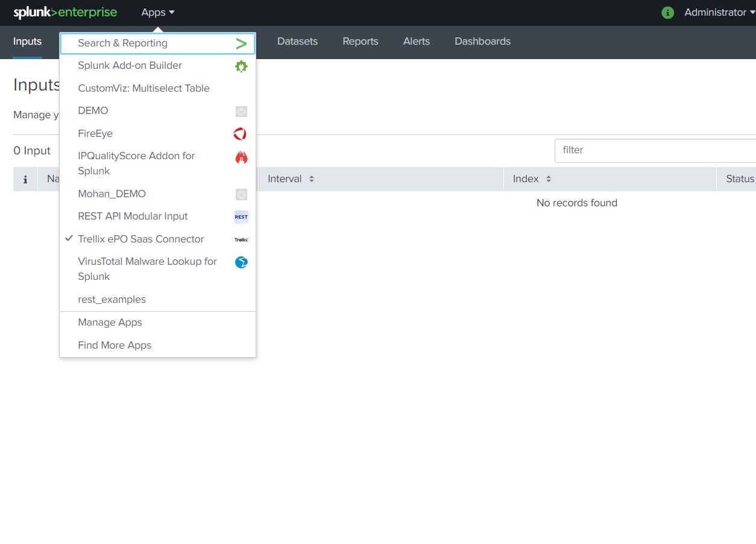Click the Splunk enterprise logo
Viewport: 756px width, 544px height.
point(65,12)
